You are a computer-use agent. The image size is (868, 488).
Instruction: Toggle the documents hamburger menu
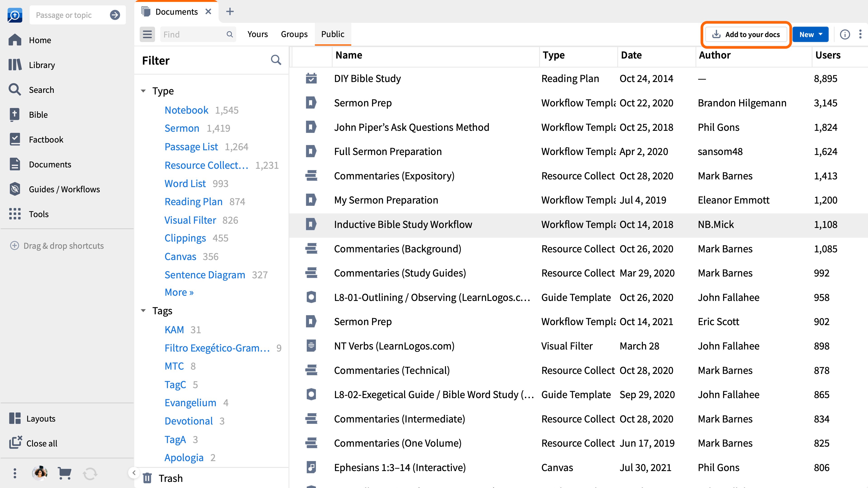[147, 34]
